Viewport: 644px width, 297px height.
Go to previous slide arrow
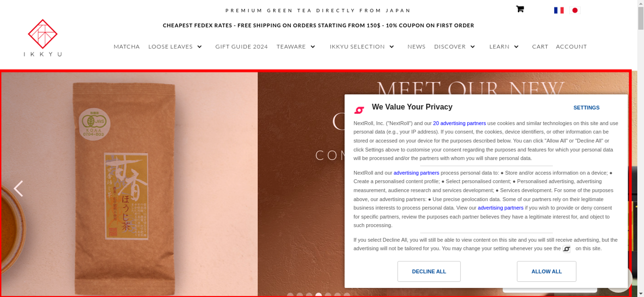(x=18, y=189)
